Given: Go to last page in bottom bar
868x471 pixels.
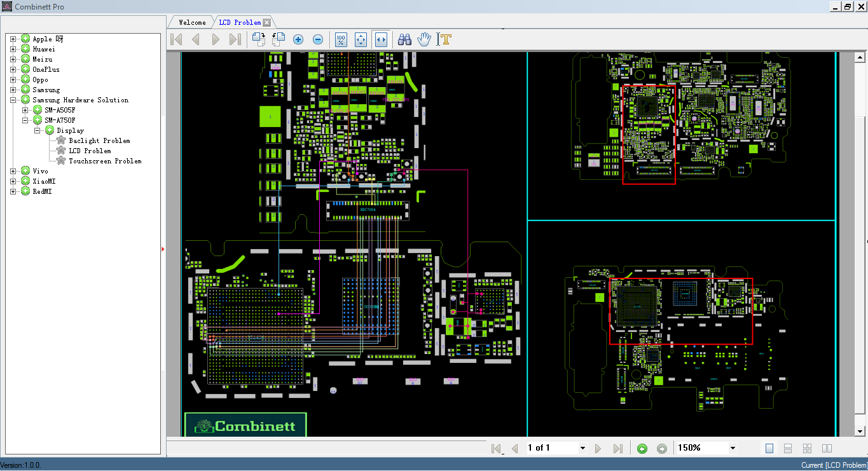Looking at the screenshot, I should [617, 449].
